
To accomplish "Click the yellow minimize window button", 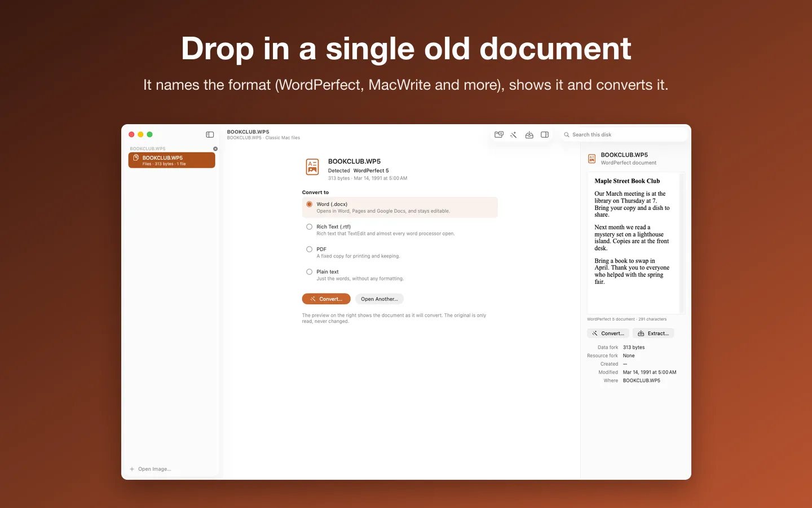I will (140, 134).
